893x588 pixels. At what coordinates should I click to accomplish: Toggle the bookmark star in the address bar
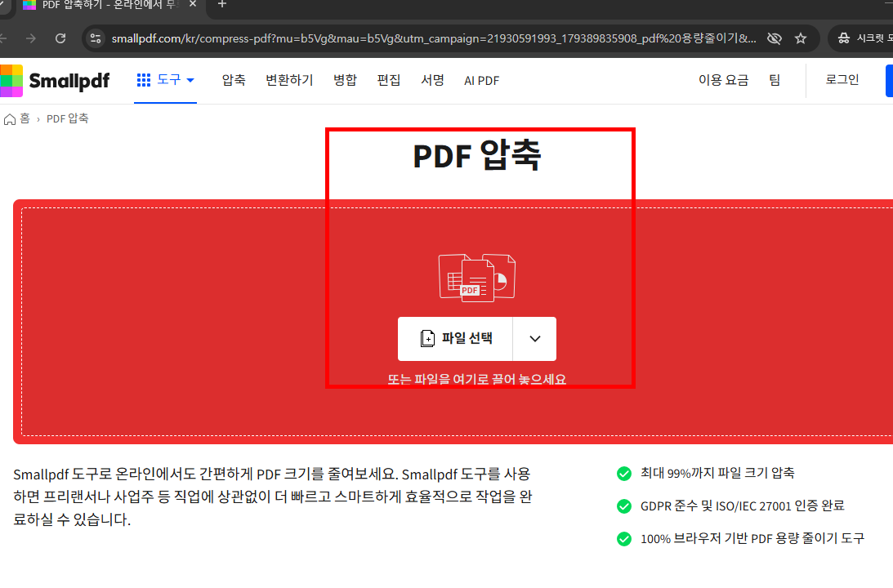click(x=801, y=38)
